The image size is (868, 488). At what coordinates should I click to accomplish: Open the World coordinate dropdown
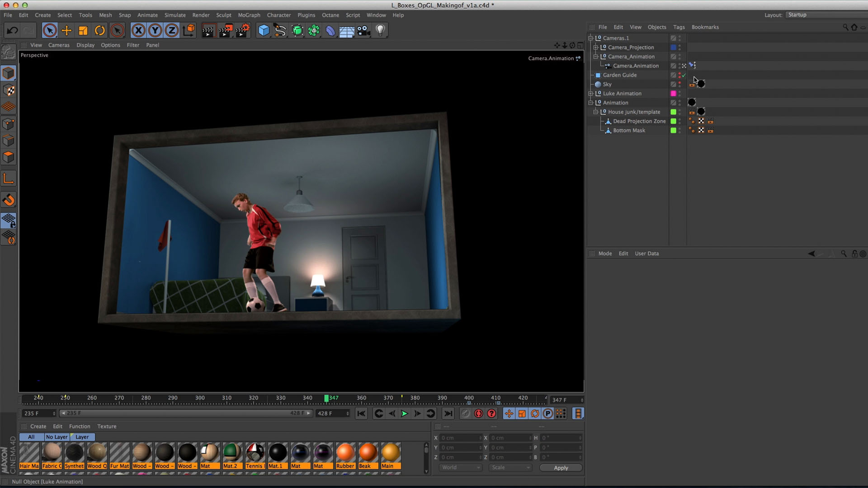click(461, 468)
